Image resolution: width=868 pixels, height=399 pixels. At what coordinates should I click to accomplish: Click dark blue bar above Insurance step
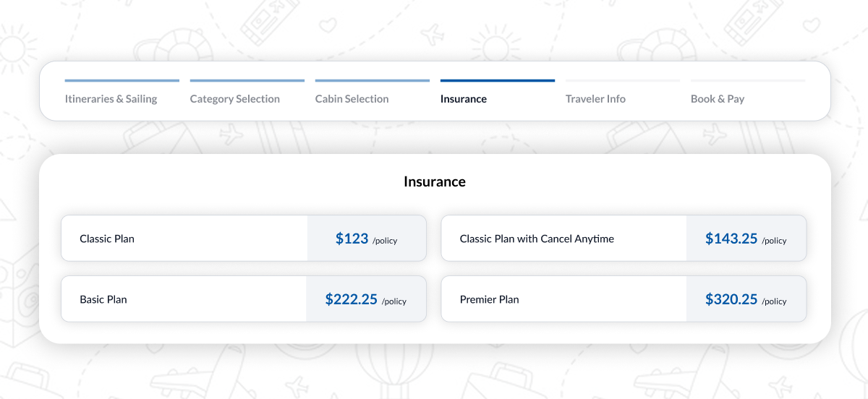[497, 80]
